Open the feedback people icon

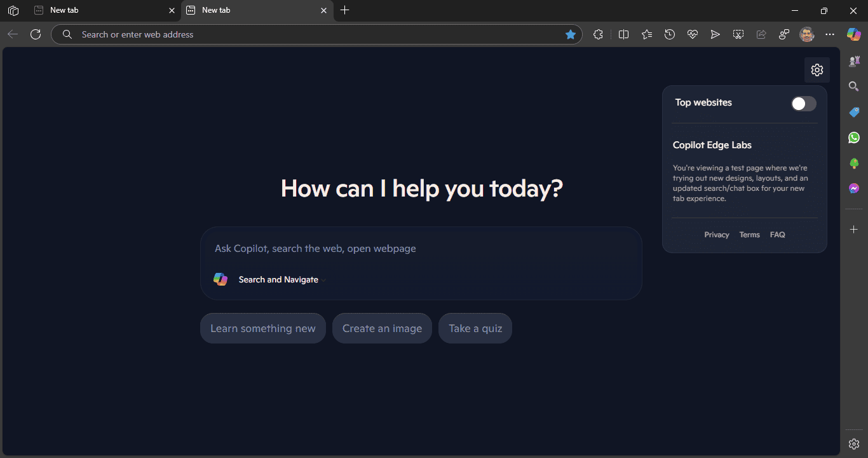[x=784, y=34]
